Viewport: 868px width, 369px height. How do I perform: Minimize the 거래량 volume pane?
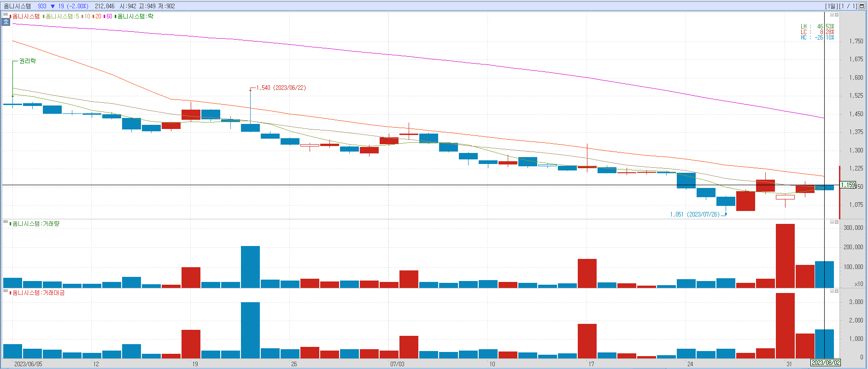[x=832, y=222]
